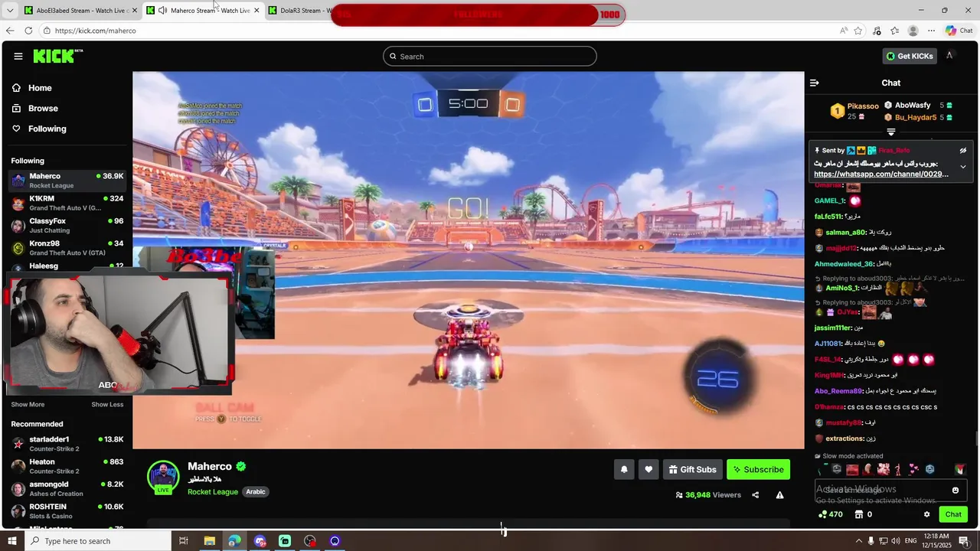The height and width of the screenshot is (551, 980).
Task: Click the browser address bar URL
Action: click(x=96, y=31)
